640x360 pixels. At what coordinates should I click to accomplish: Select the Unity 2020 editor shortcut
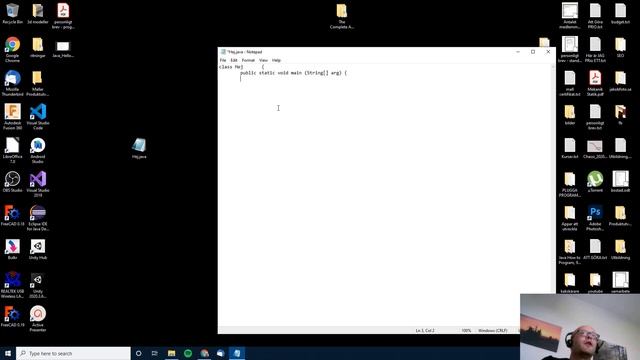coord(38,285)
